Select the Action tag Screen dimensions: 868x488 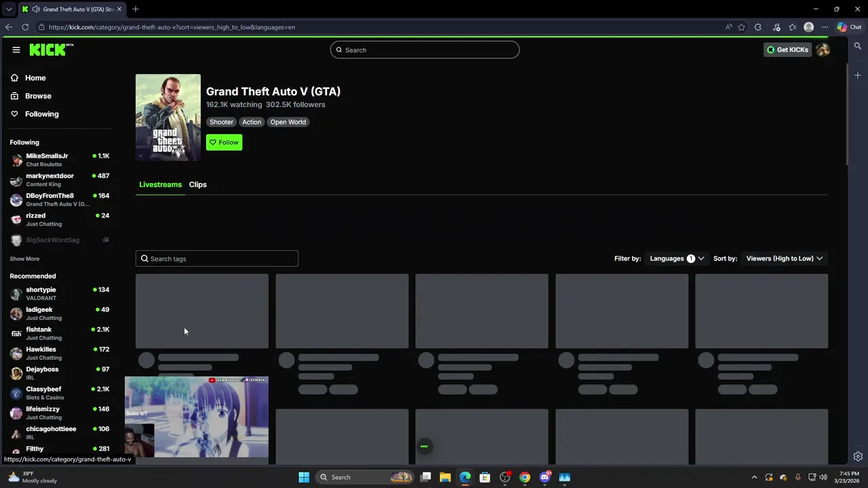(252, 122)
